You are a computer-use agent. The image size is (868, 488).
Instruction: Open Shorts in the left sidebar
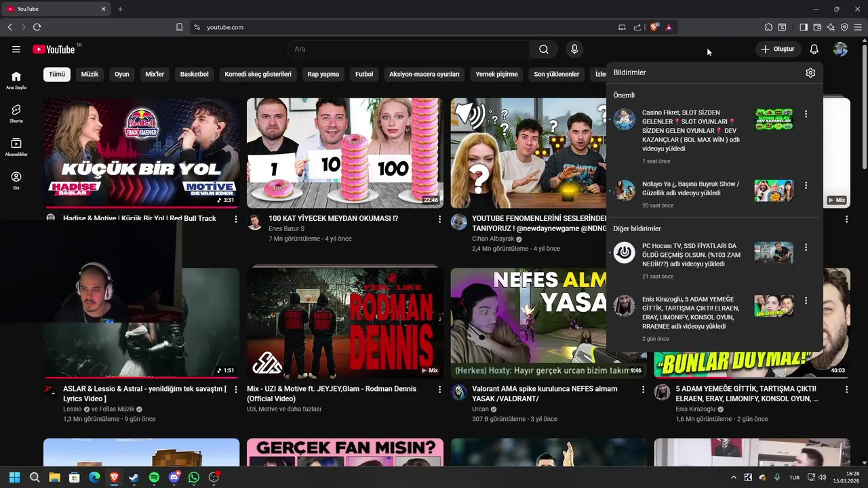(16, 113)
